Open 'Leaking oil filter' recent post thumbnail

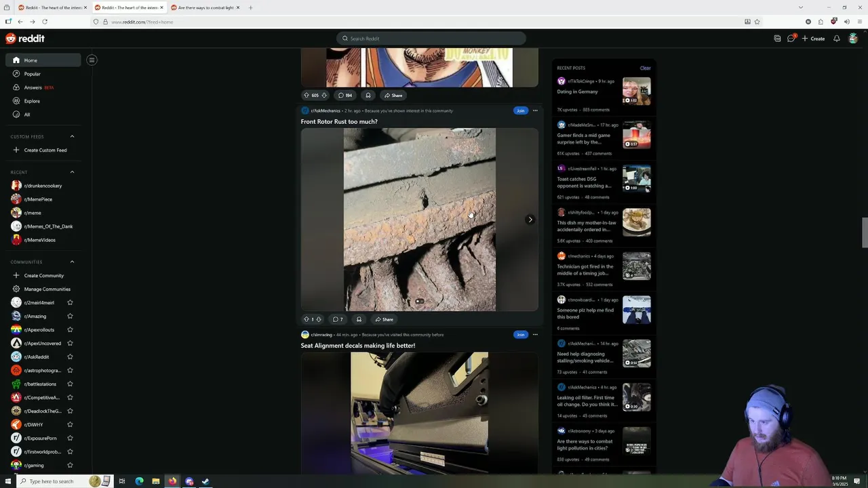637,397
